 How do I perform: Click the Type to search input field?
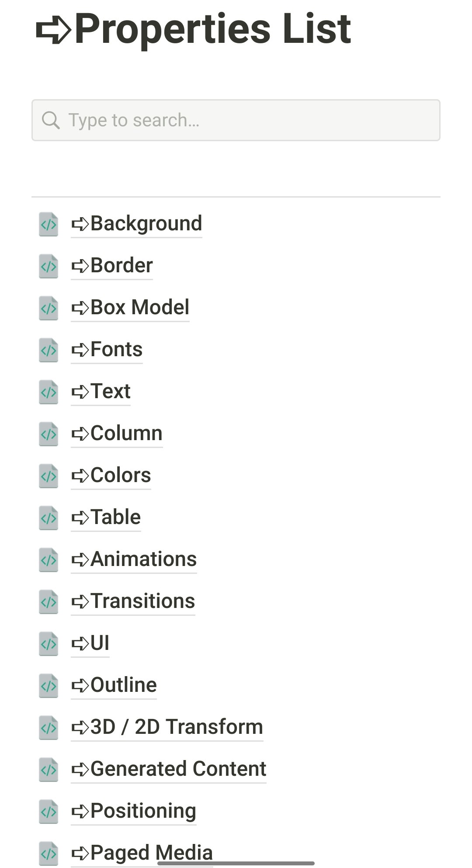pyautogui.click(x=236, y=119)
